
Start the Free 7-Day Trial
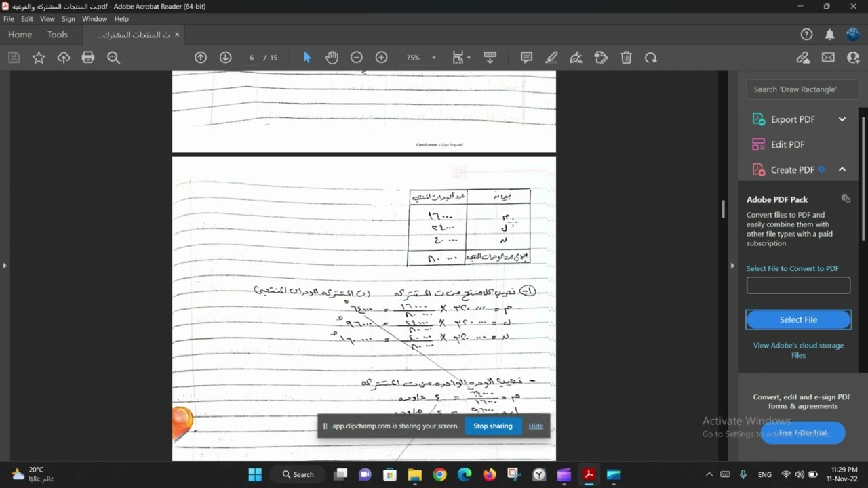pyautogui.click(x=803, y=432)
